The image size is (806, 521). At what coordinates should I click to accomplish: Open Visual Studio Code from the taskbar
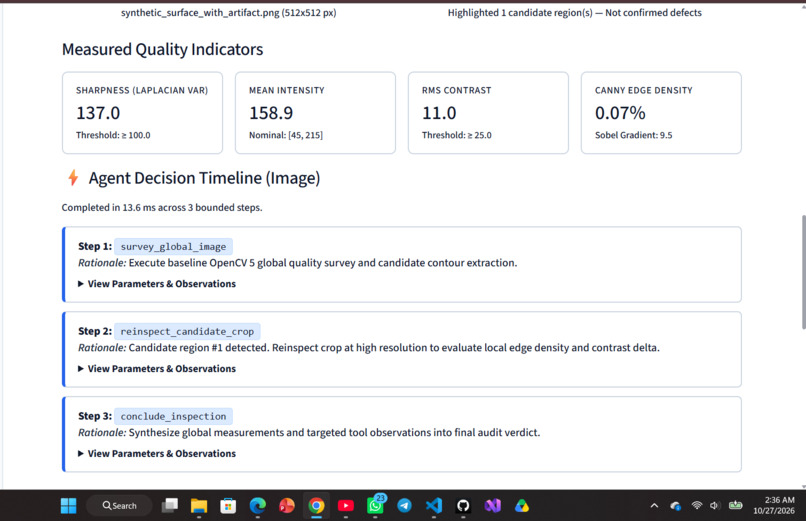[434, 506]
